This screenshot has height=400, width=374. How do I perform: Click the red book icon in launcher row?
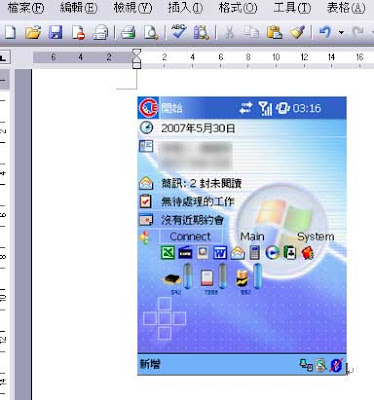[x=307, y=253]
